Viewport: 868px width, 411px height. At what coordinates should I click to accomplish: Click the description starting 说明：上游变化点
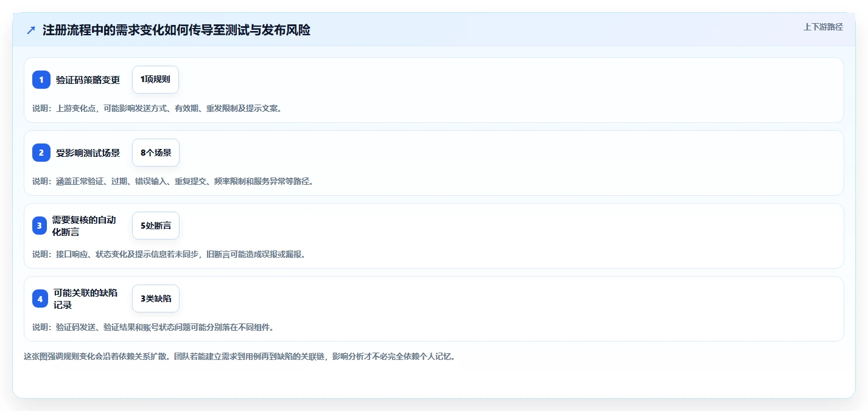(x=156, y=108)
